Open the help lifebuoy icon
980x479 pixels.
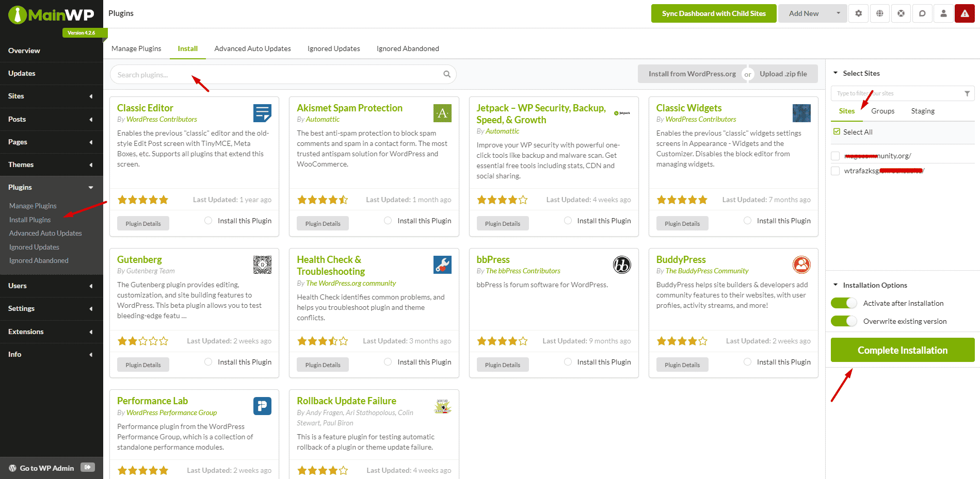click(x=901, y=13)
